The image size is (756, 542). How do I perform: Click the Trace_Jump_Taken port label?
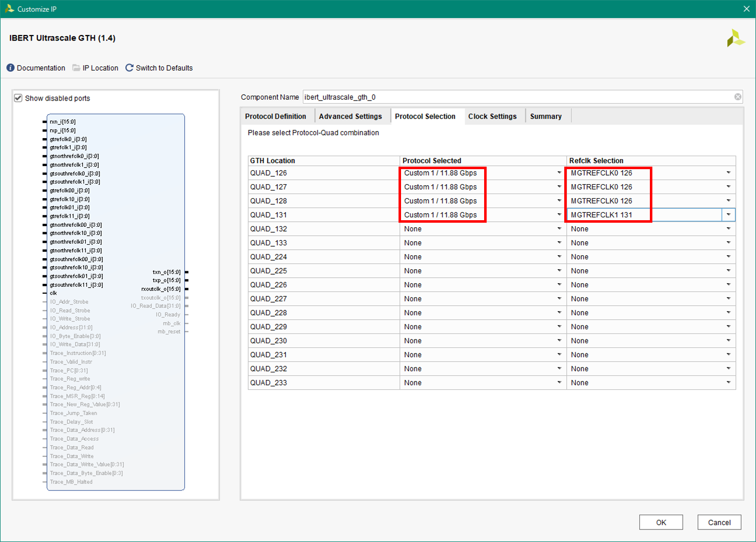73,413
